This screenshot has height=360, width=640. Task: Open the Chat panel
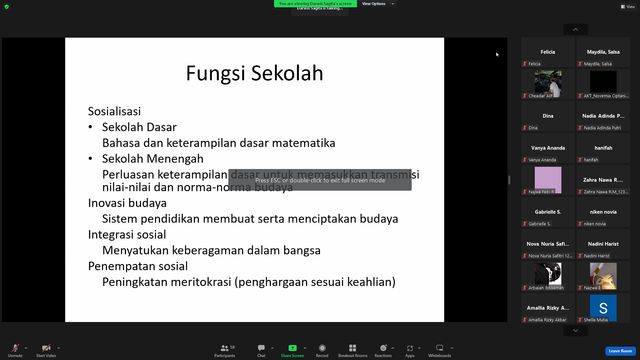[261, 350]
